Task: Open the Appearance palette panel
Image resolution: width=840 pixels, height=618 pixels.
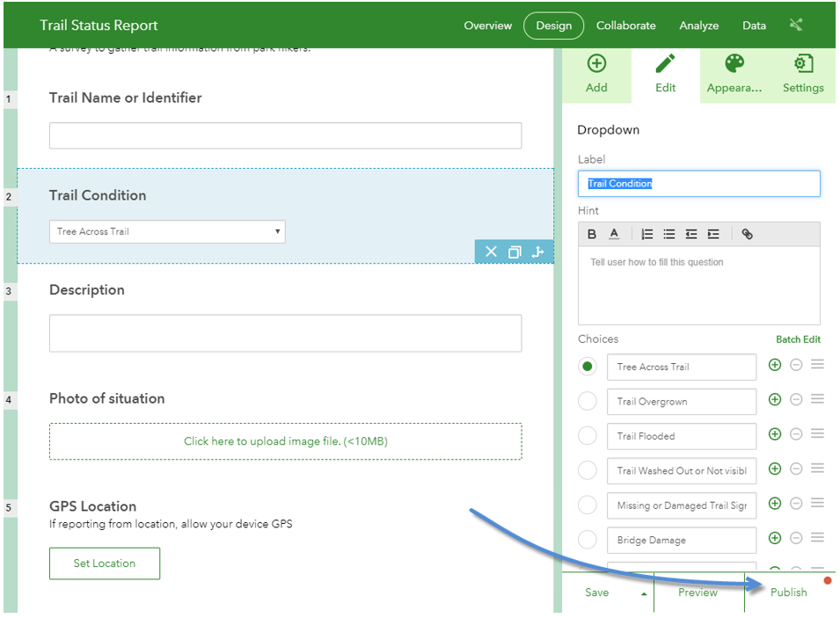Action: coord(734,75)
